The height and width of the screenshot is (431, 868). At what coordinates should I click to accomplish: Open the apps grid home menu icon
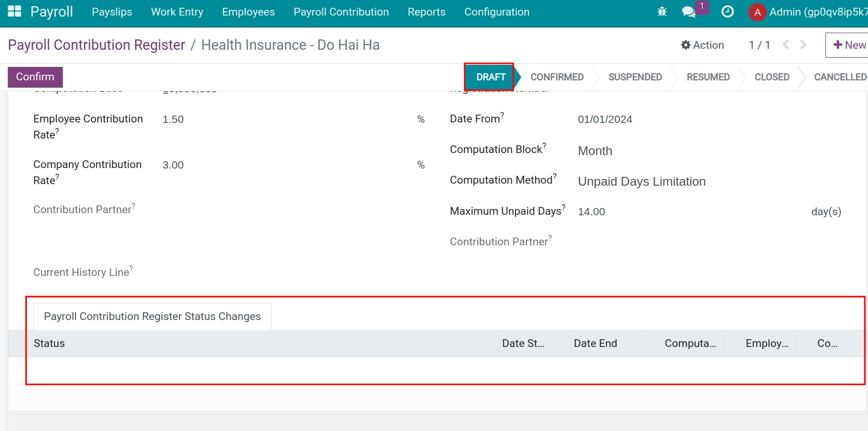coord(15,11)
